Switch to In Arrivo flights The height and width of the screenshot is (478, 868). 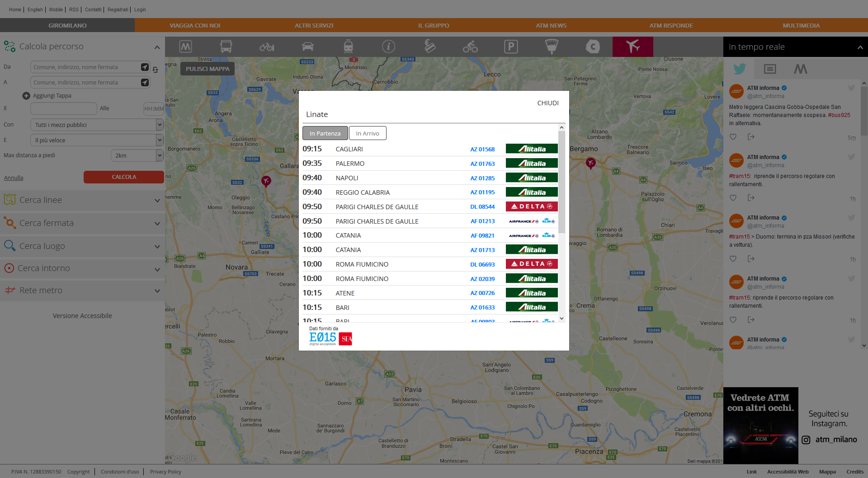[x=367, y=133]
